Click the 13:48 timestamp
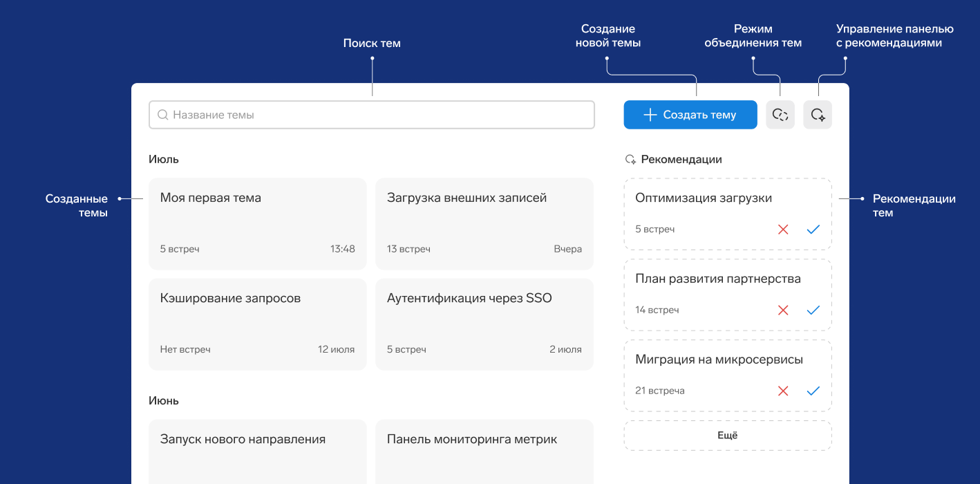The width and height of the screenshot is (980, 484). coord(343,249)
